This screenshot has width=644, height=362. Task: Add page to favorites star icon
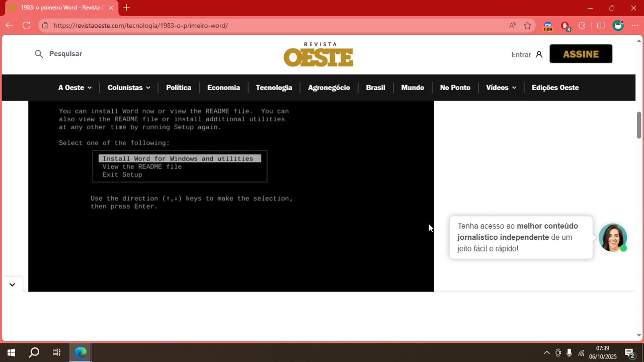[x=527, y=25]
